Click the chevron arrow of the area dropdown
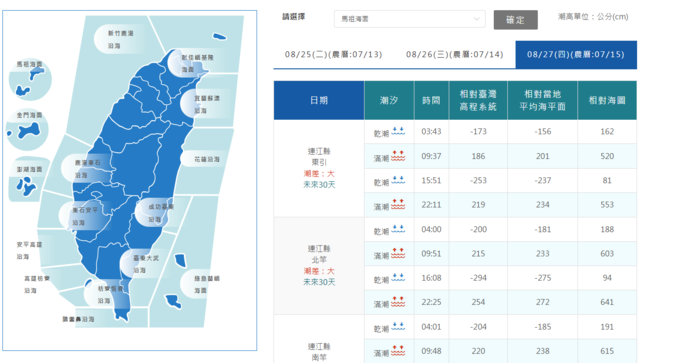Image resolution: width=700 pixels, height=363 pixels. point(476,19)
